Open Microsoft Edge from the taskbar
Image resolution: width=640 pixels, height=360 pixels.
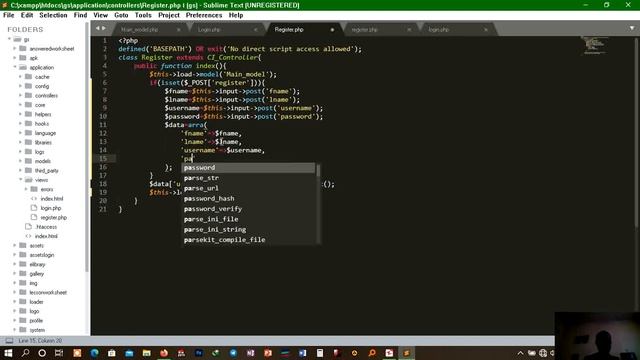point(94,353)
